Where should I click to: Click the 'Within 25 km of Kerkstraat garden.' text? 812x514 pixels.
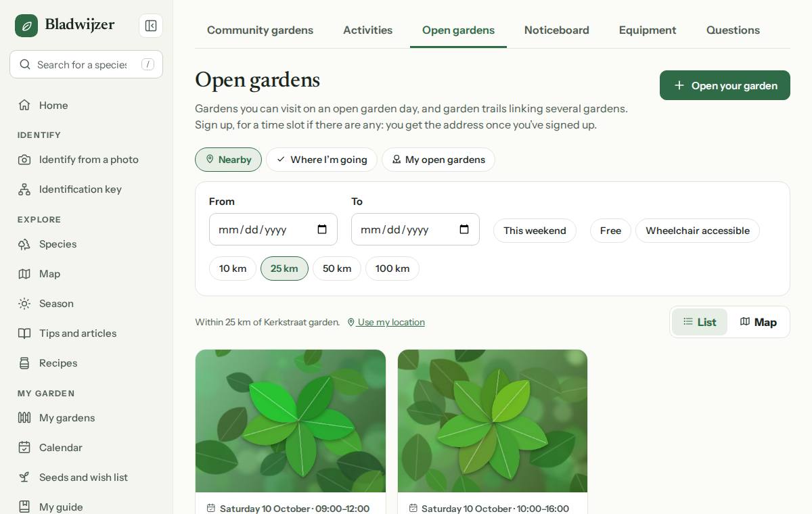(267, 323)
